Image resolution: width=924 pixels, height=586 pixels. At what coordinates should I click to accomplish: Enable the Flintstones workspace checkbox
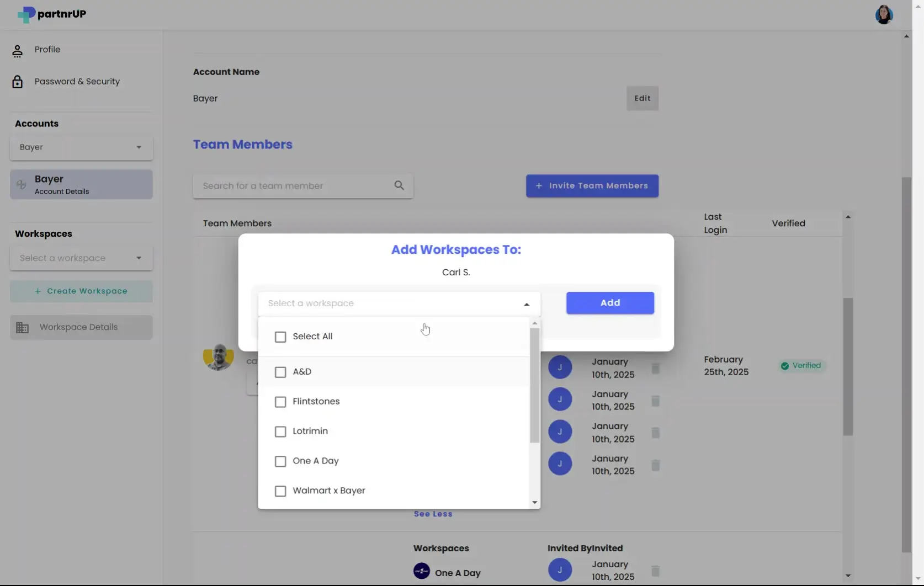click(x=280, y=402)
